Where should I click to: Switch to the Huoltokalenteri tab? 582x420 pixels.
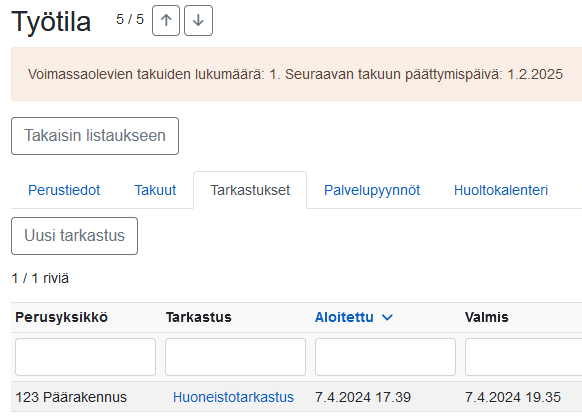pyautogui.click(x=501, y=190)
